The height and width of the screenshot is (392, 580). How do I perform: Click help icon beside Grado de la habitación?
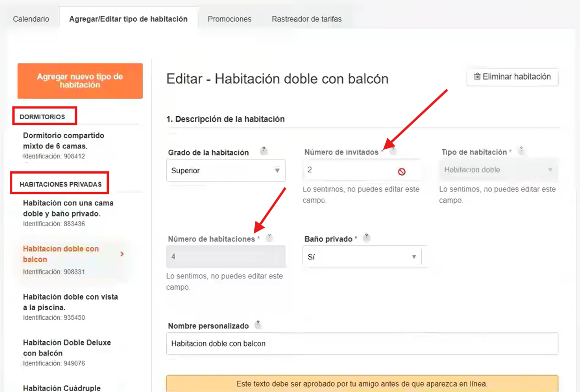(264, 151)
